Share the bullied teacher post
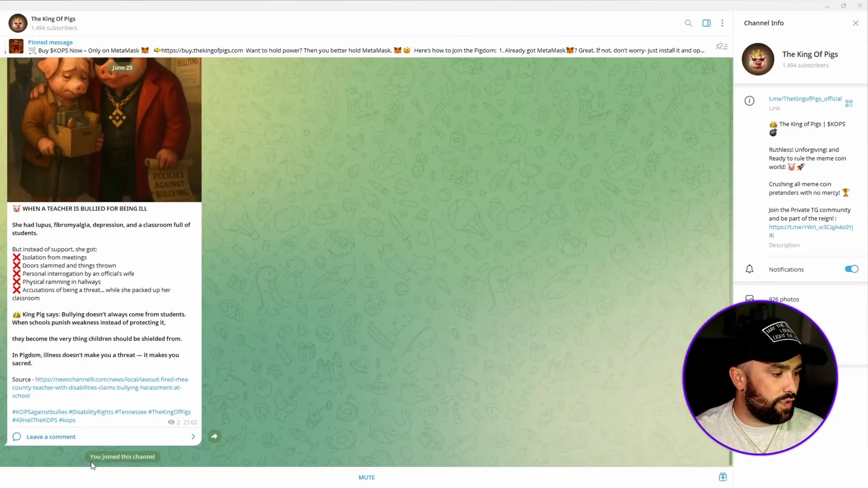Viewport: 868px width, 488px height. pyautogui.click(x=214, y=436)
